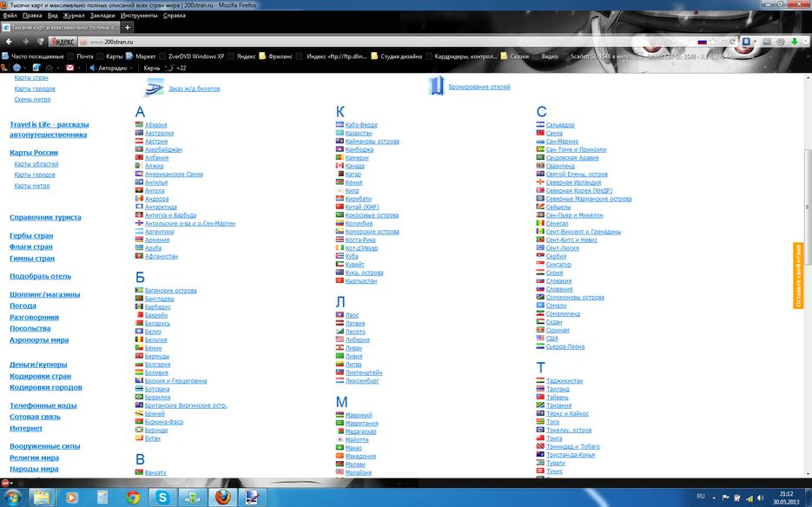Open the Сказки bookmarks folder
Screen dimensions: 812x507
pyautogui.click(x=515, y=56)
